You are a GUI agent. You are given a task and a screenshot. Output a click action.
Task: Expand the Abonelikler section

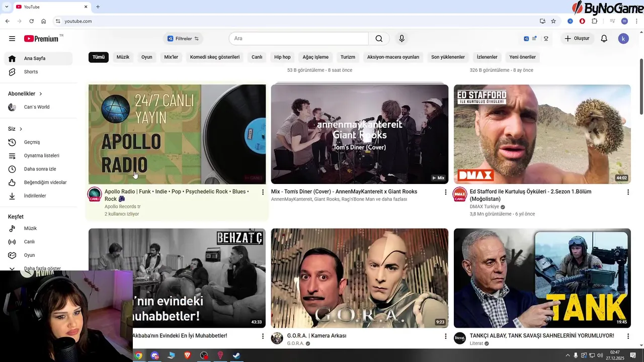[x=26, y=94]
